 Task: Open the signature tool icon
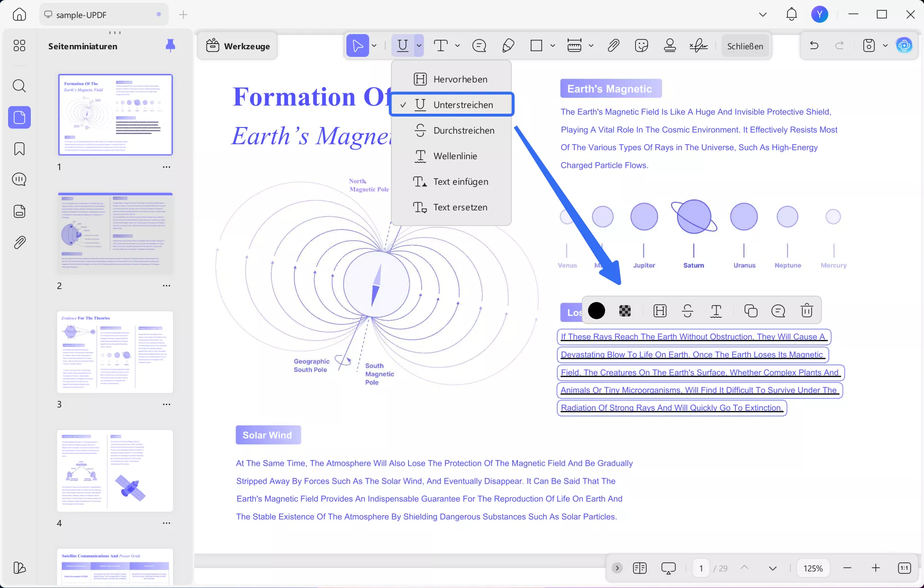tap(698, 46)
